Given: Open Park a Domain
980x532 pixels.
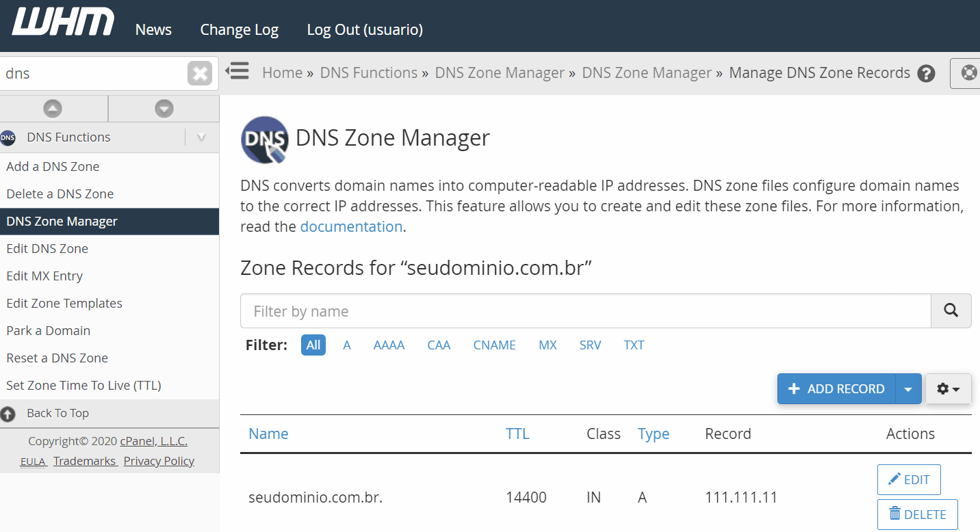Looking at the screenshot, I should (x=49, y=331).
